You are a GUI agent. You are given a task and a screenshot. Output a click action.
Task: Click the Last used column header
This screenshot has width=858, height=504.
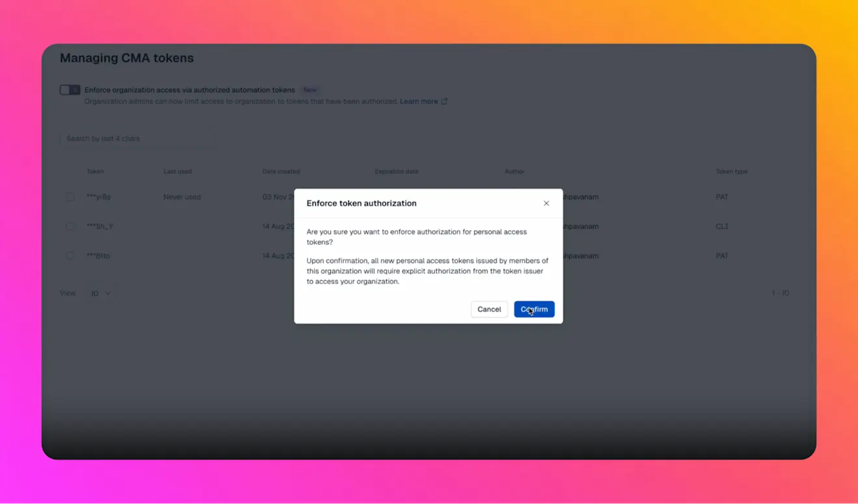[x=177, y=171]
